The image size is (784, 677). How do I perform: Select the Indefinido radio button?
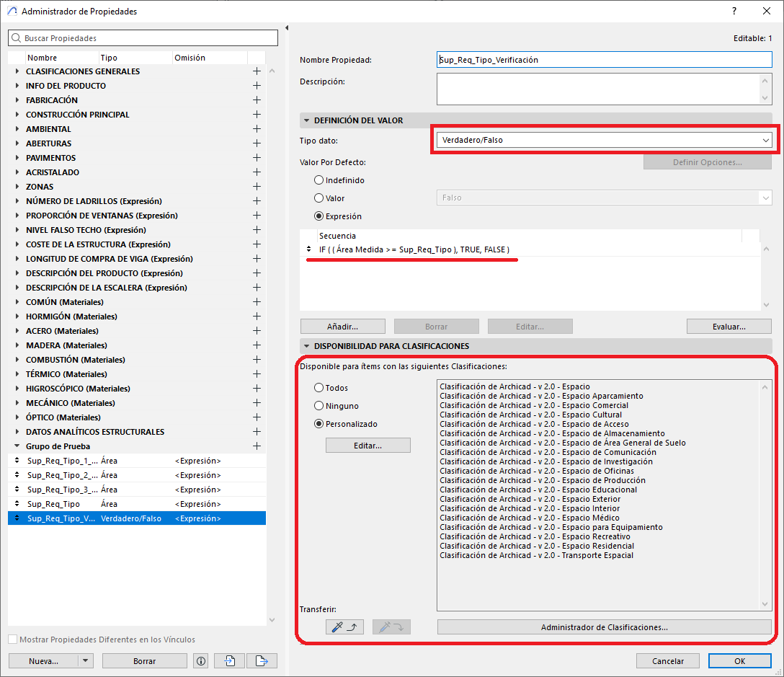pos(319,180)
